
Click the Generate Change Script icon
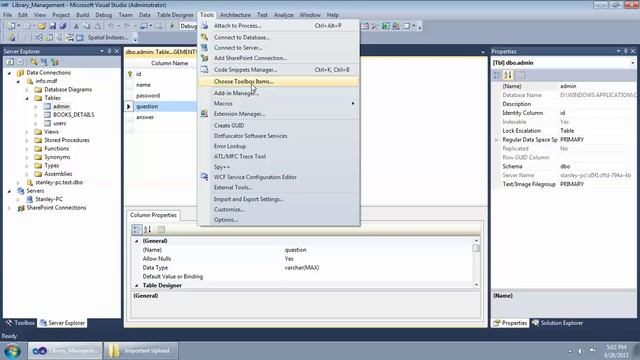11,38
